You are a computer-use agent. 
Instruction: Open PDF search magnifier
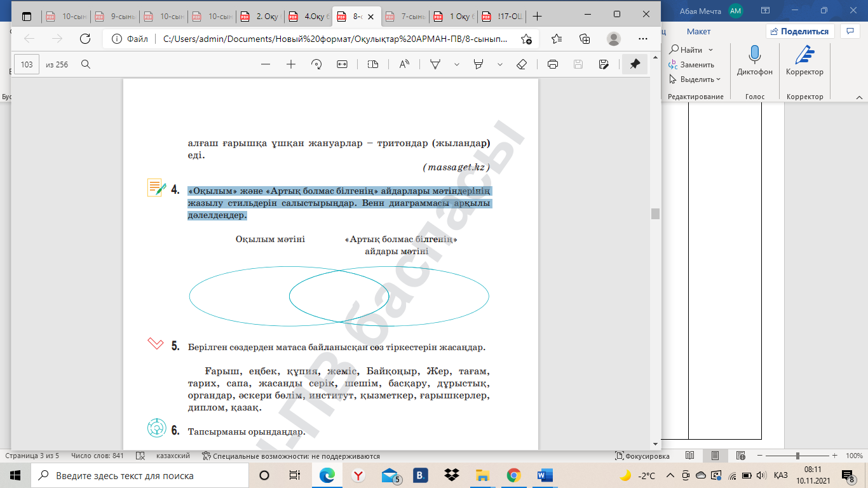(x=86, y=64)
